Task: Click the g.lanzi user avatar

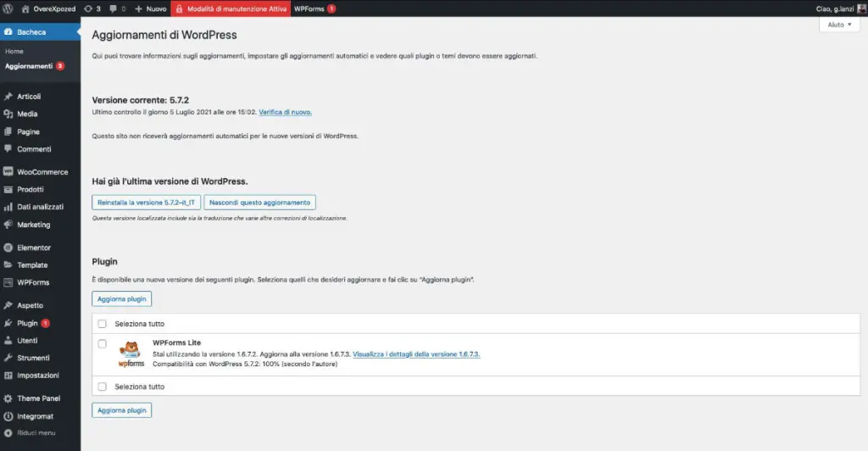Action: [x=862, y=8]
